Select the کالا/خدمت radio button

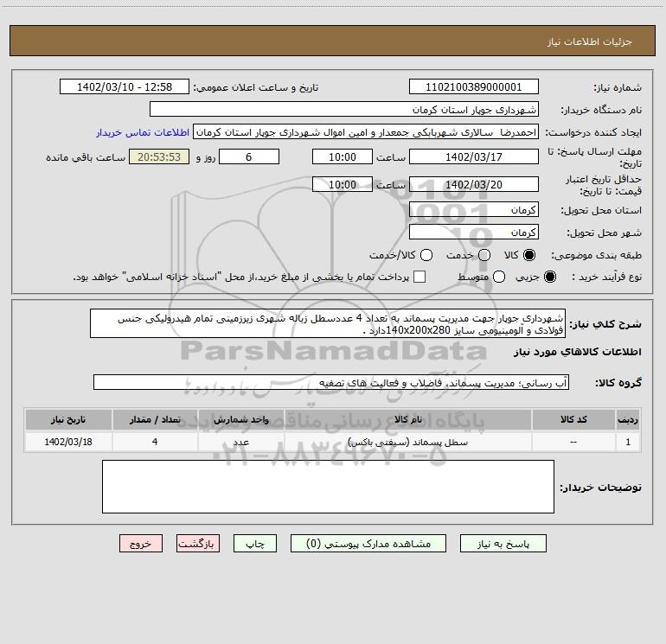pos(426,255)
